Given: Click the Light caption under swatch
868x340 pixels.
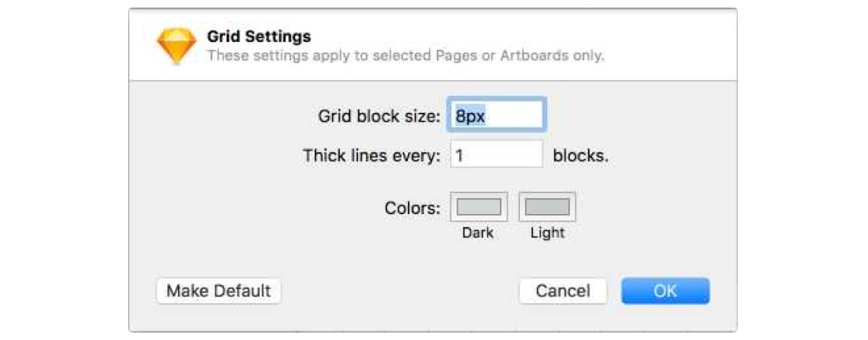Looking at the screenshot, I should [x=547, y=233].
